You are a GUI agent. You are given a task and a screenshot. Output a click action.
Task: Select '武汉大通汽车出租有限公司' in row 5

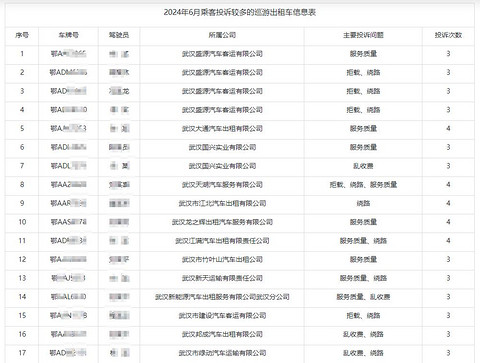pyautogui.click(x=222, y=128)
